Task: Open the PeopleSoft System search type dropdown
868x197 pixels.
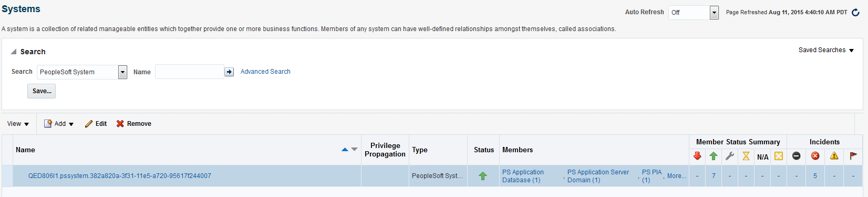Action: (122, 72)
